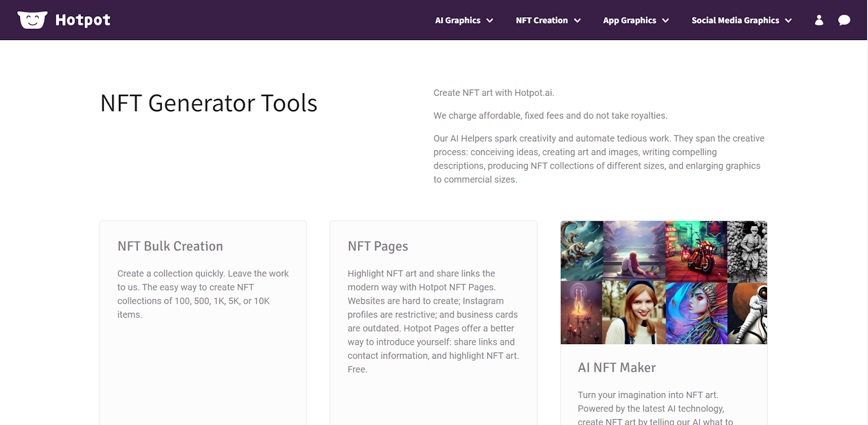Click the 'Create a collection quickly' description

(203, 294)
